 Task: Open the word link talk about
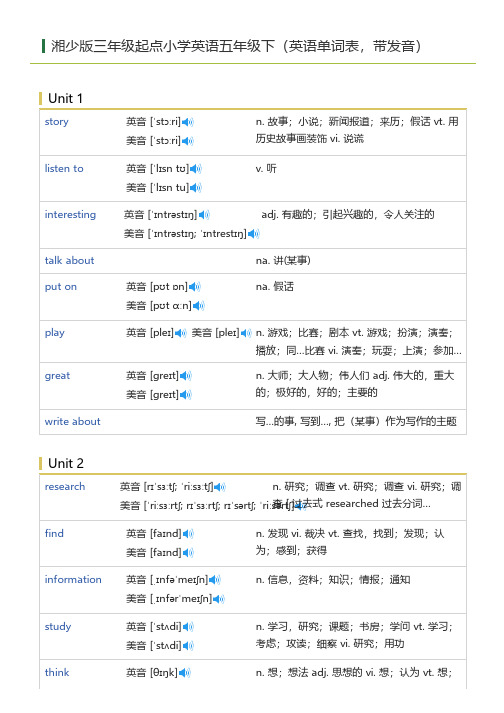click(x=69, y=261)
